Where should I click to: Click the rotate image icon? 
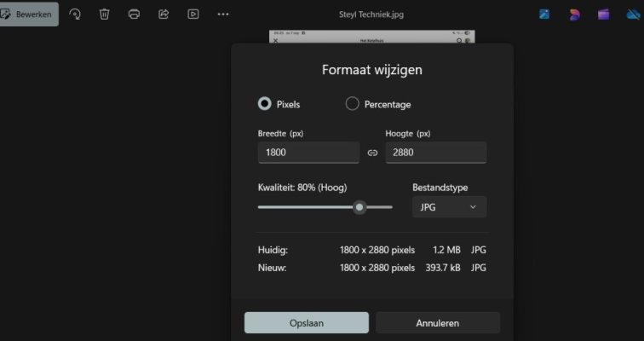click(x=75, y=14)
